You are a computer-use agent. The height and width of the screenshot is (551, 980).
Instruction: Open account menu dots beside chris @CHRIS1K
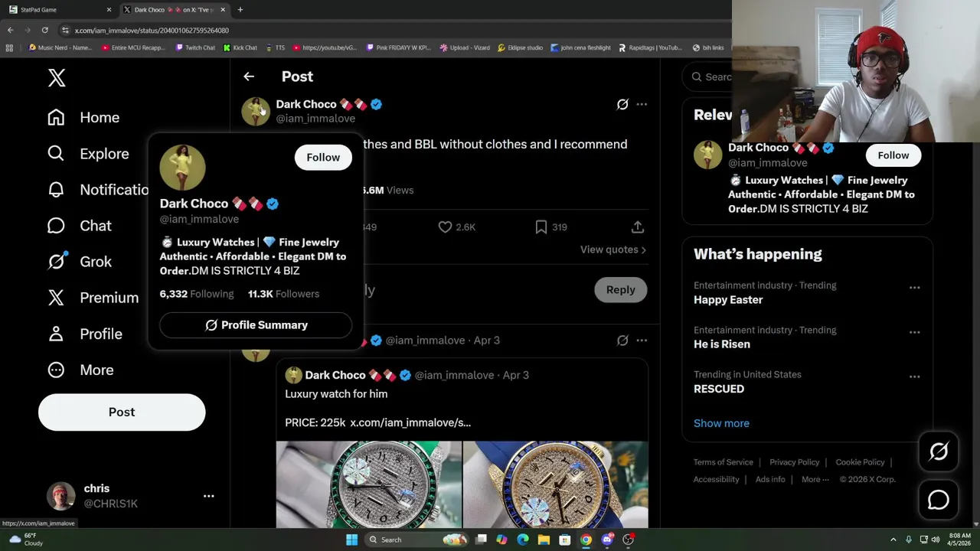coord(208,496)
